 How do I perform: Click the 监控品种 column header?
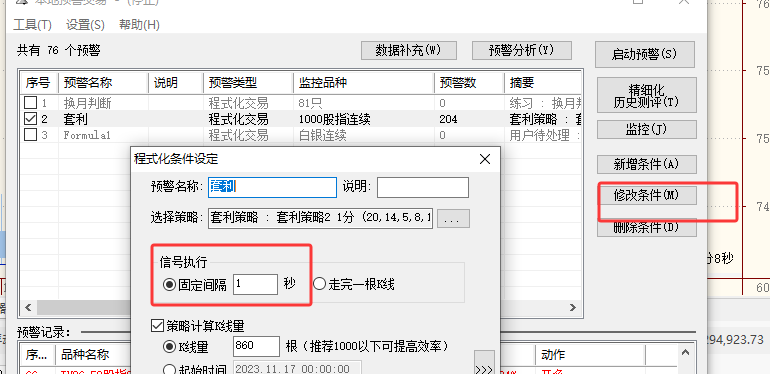tap(364, 83)
